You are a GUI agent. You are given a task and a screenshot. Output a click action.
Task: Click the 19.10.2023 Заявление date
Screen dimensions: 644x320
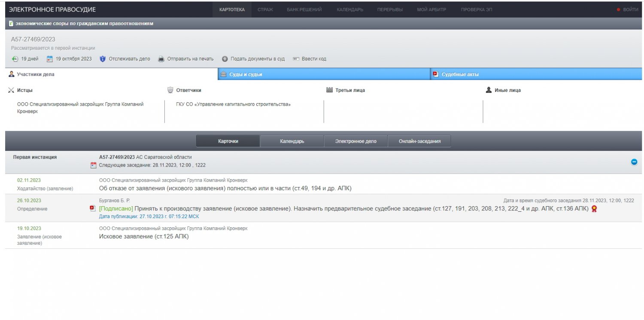29,229
